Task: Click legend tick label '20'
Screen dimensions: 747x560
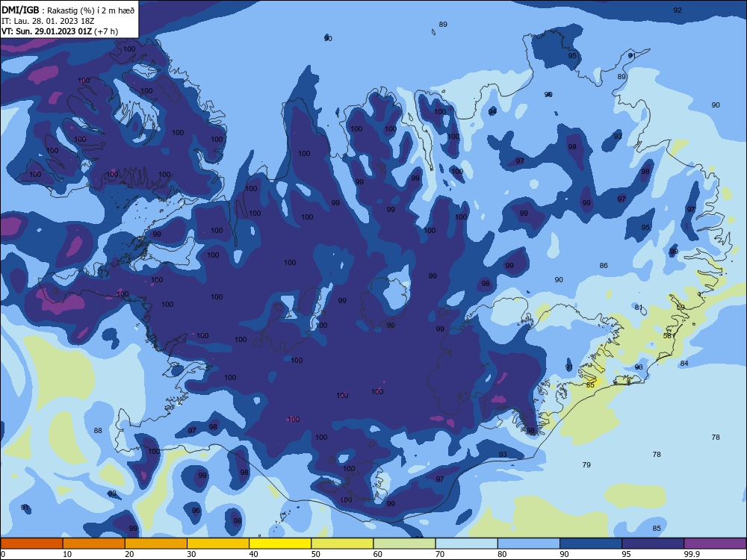Action: coord(129,554)
